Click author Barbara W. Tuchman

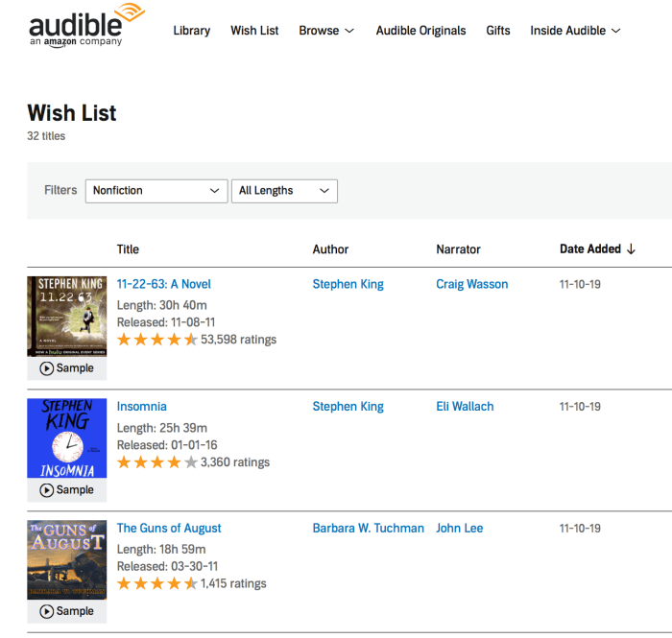[x=368, y=529]
